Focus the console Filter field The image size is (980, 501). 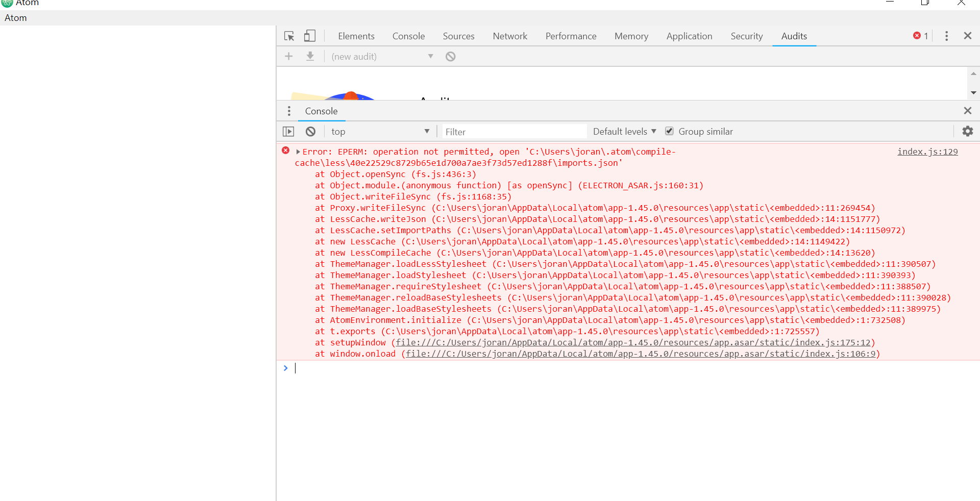pos(514,132)
